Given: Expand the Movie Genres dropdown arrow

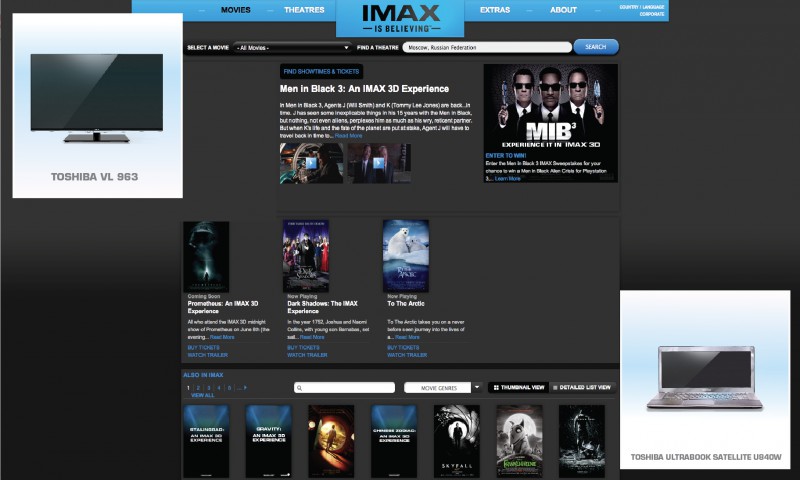Looking at the screenshot, I should click(x=477, y=387).
